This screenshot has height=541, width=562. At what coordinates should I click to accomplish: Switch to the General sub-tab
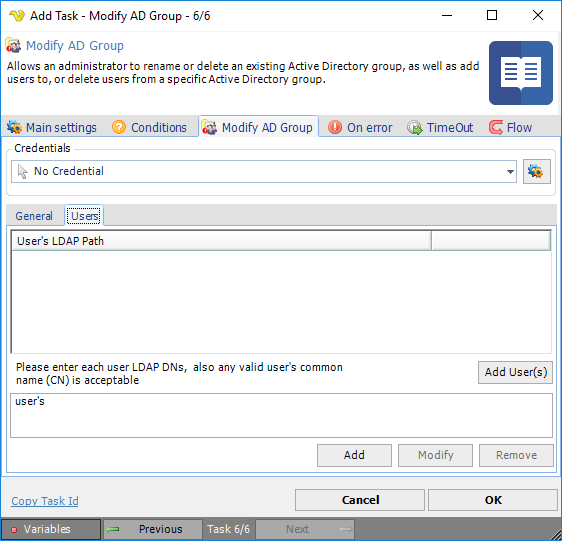click(34, 216)
